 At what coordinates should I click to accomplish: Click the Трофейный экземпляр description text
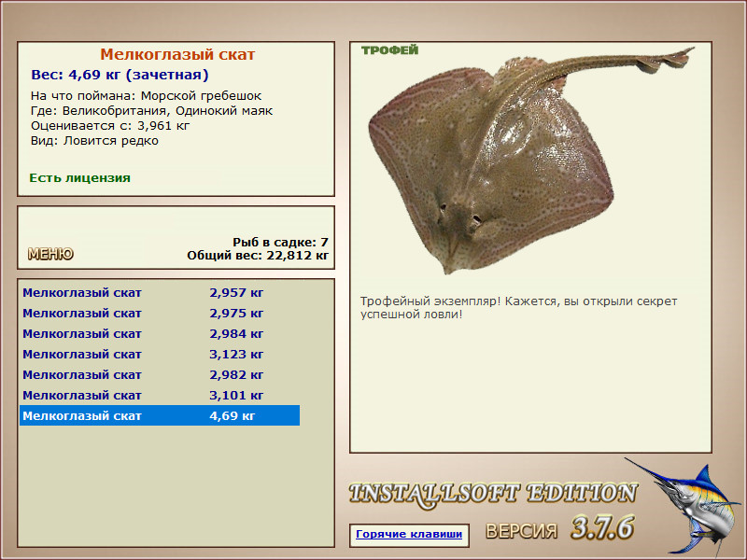(x=518, y=308)
